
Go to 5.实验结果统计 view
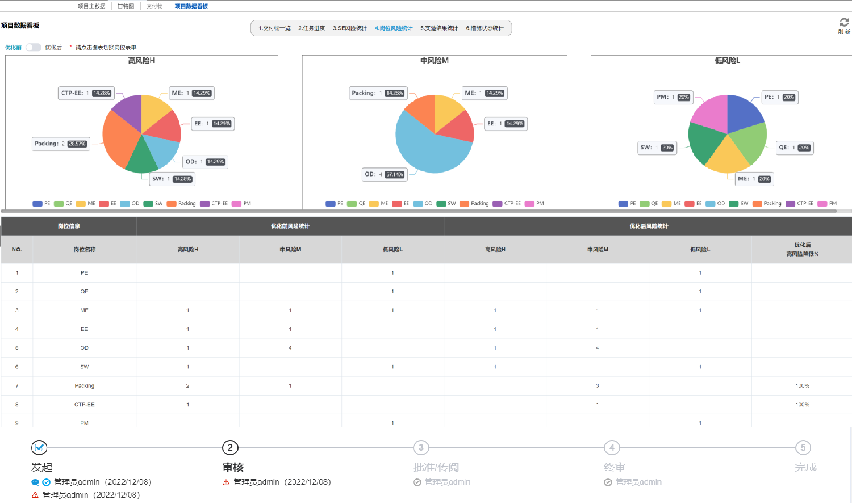click(438, 28)
